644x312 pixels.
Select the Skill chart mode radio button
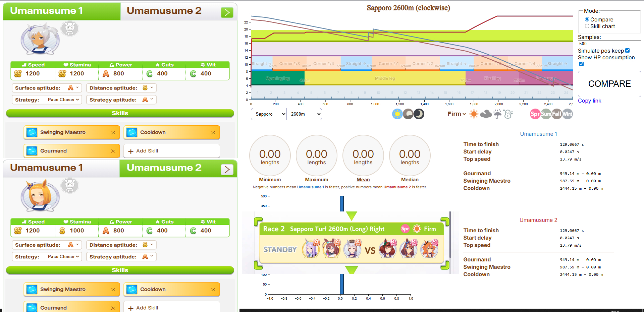pos(587,26)
